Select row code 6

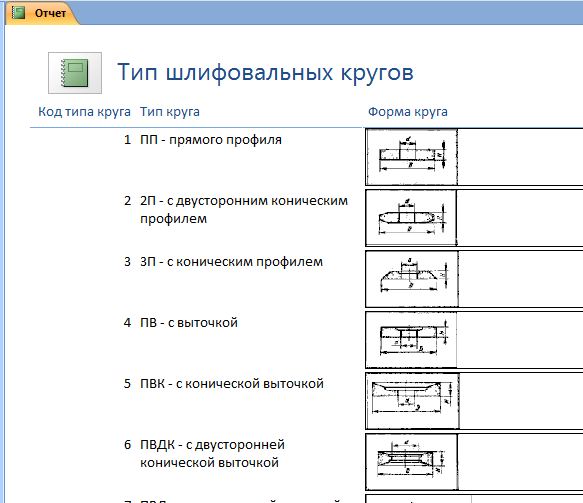(x=127, y=445)
